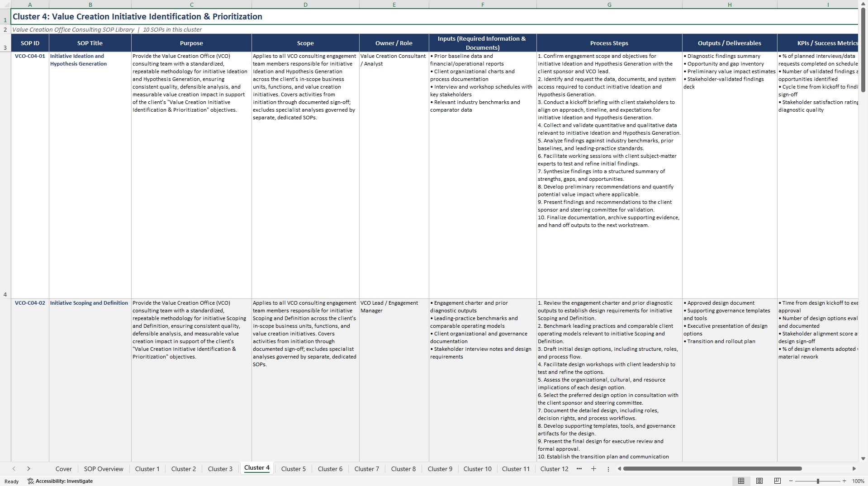Screen dimensions: 868x486
Task: Open the Cover sheet tab
Action: (64, 469)
